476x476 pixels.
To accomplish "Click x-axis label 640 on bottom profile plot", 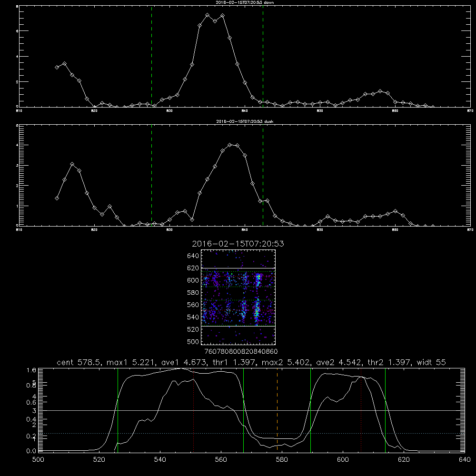I will click(x=465, y=460).
